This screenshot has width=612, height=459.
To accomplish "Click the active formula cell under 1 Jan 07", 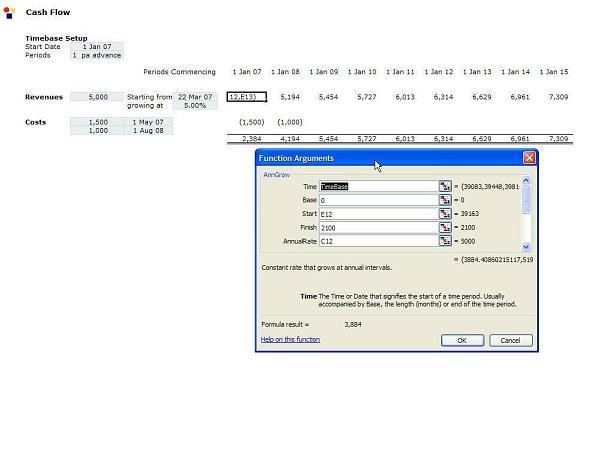I will click(247, 97).
